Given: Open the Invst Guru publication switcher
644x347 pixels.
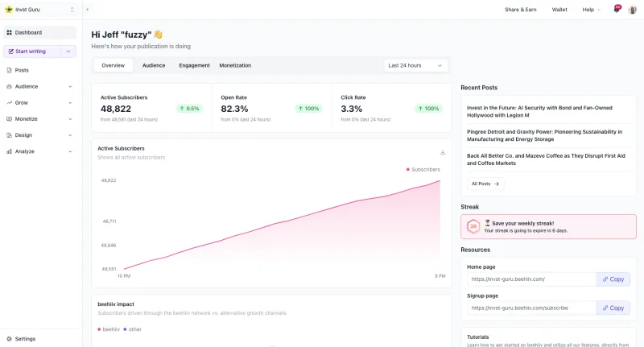Looking at the screenshot, I should (x=39, y=10).
